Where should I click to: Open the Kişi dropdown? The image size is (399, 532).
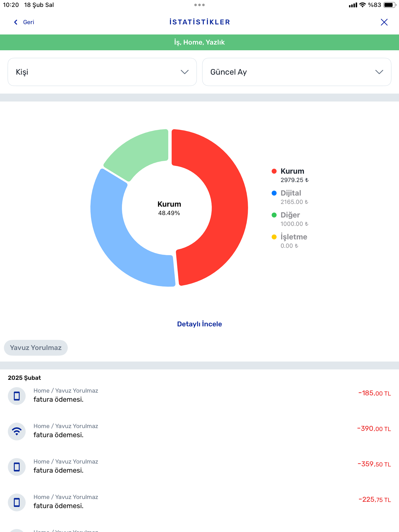[x=102, y=72]
